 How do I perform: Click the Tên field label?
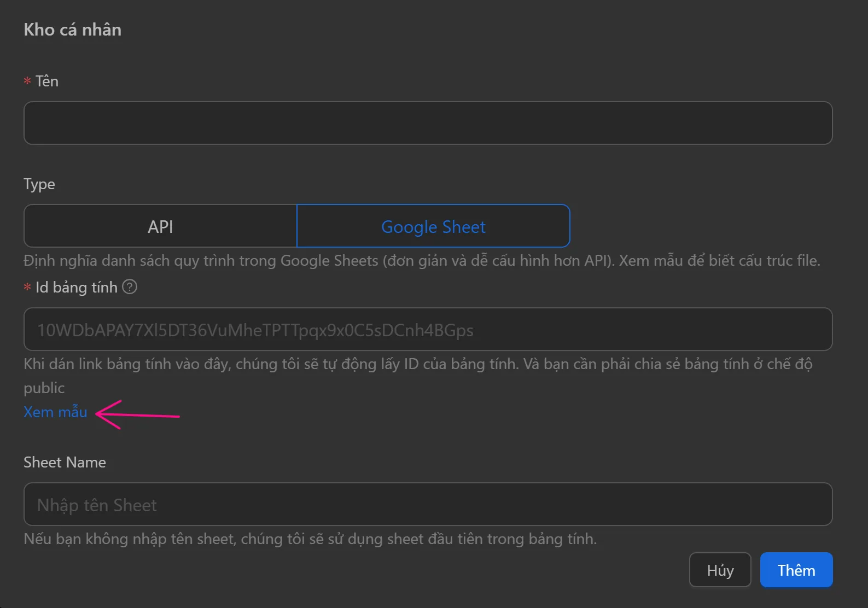(x=47, y=81)
